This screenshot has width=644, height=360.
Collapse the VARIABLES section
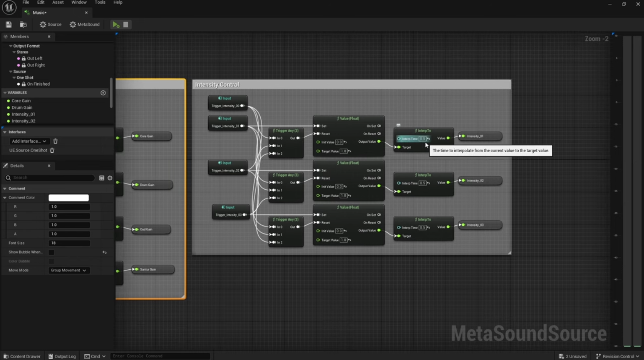coord(5,93)
